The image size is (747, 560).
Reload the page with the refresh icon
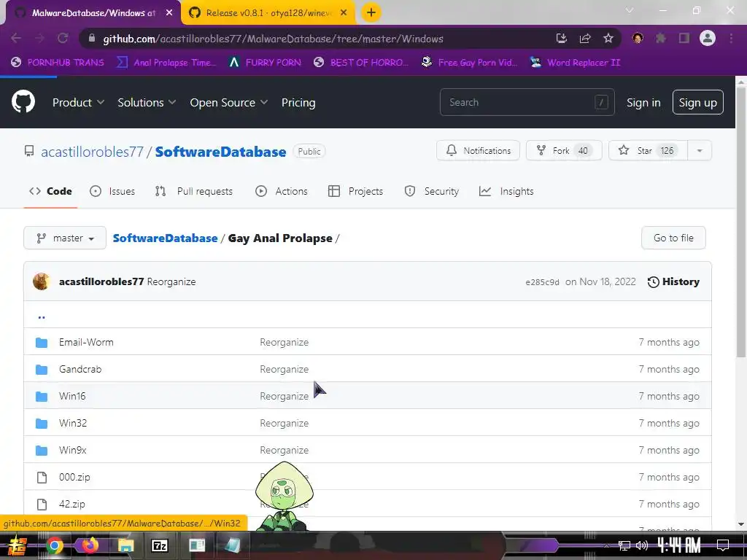click(63, 38)
